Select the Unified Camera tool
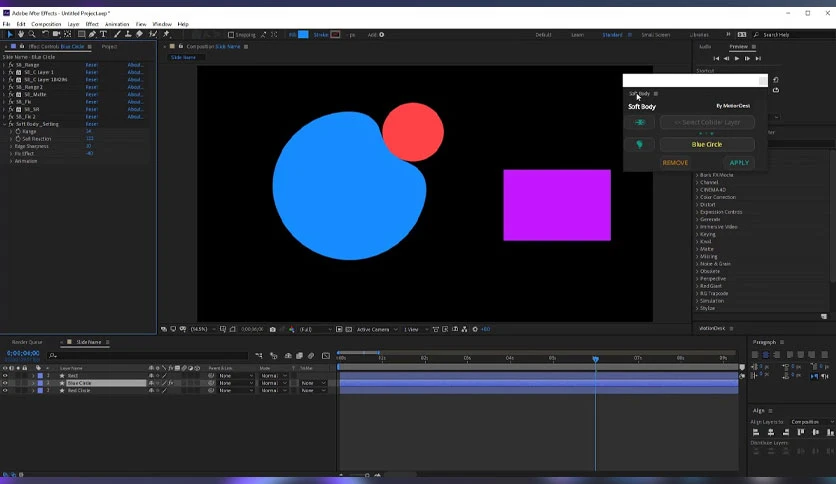The image size is (836, 484). pyautogui.click(x=57, y=34)
